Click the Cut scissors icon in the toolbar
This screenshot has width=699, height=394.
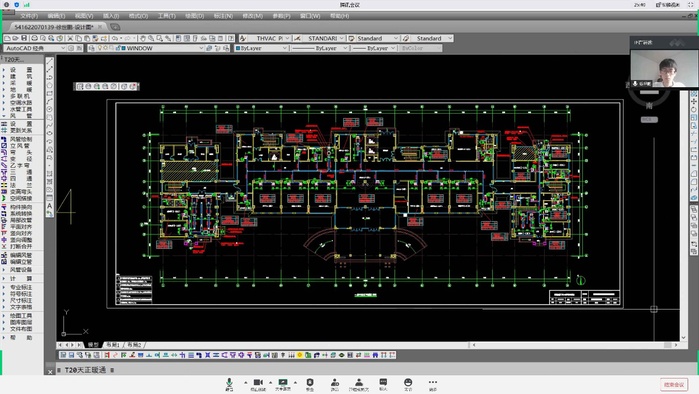click(70, 38)
